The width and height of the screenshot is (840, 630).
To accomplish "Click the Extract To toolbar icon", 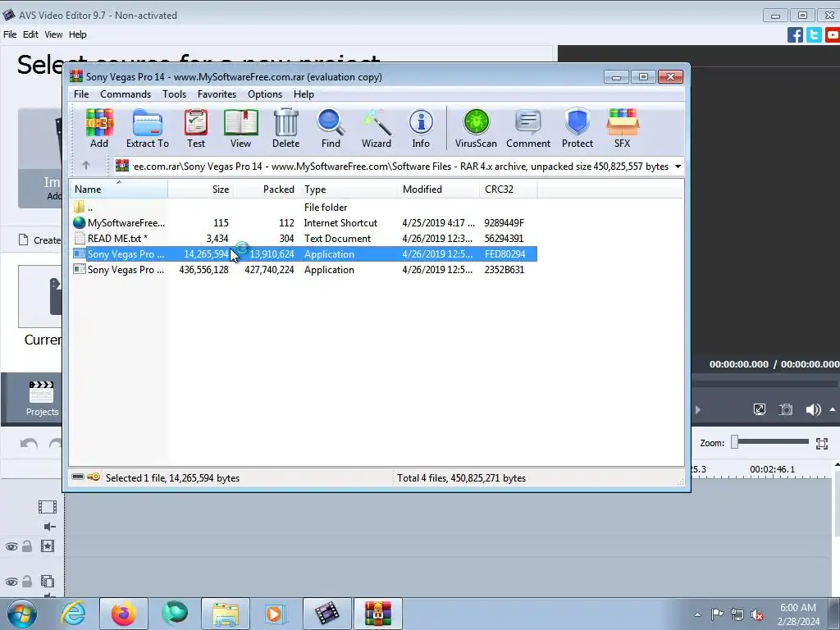I will coord(148,129).
